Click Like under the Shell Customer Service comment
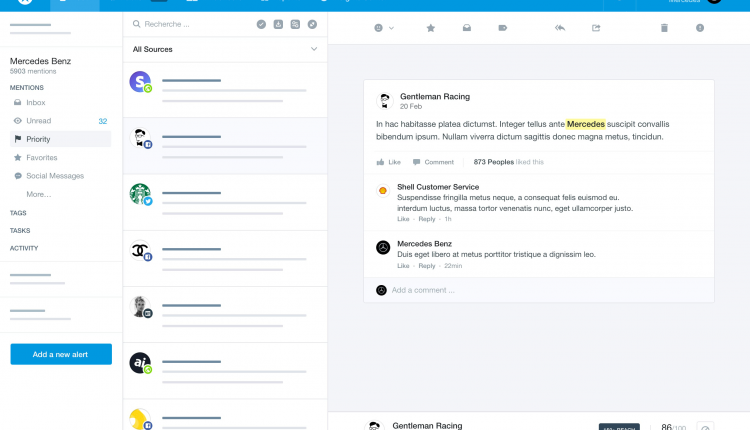This screenshot has width=750, height=430. pos(403,219)
